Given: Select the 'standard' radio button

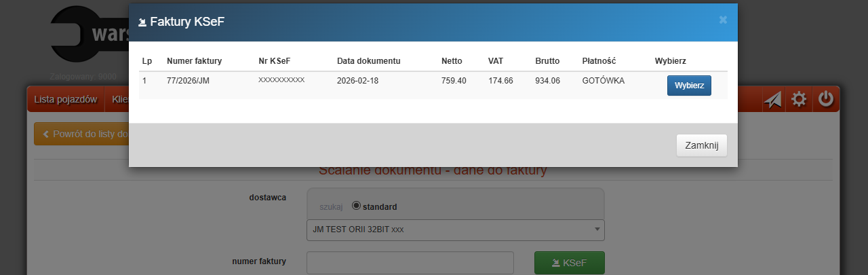Looking at the screenshot, I should point(357,206).
